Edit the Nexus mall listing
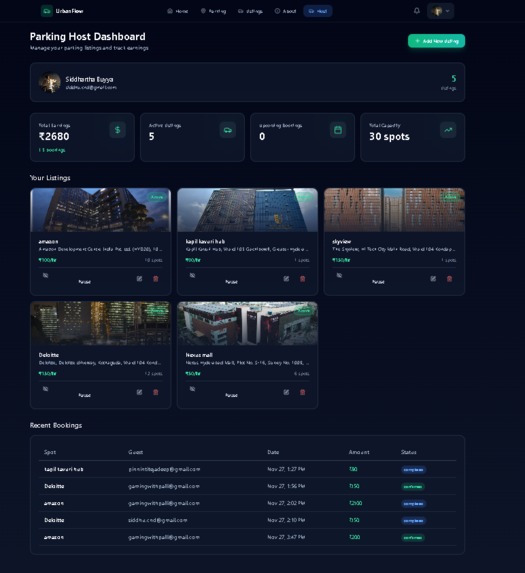The width and height of the screenshot is (525, 573). click(x=286, y=392)
